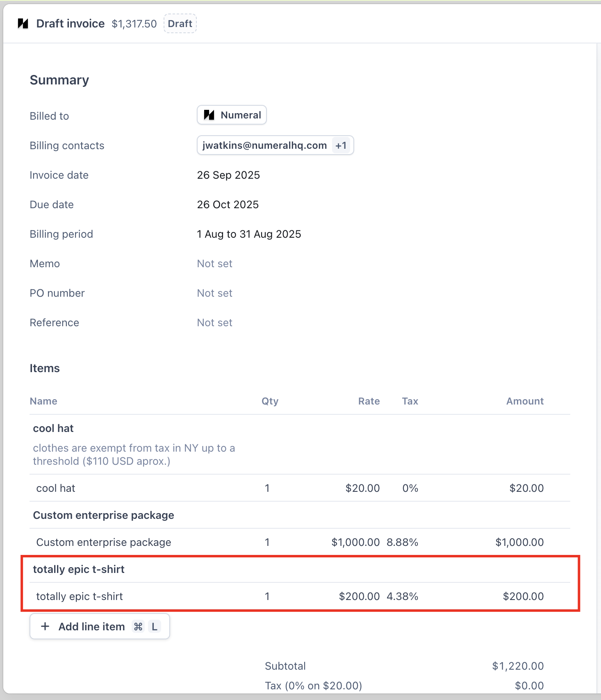Click the Numeral logo in header
Viewport: 601px width, 700px height.
point(23,24)
